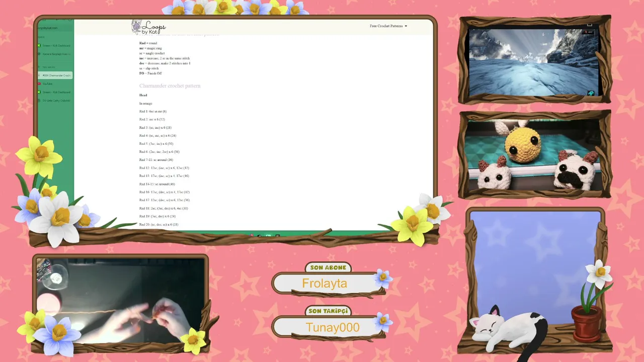Click the "Rnd 1: 6sc in mr (6)" line

click(x=153, y=112)
